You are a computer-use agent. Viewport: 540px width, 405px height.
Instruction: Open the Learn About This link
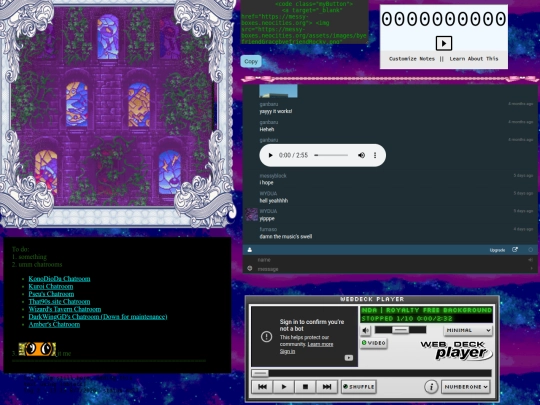[x=474, y=59]
